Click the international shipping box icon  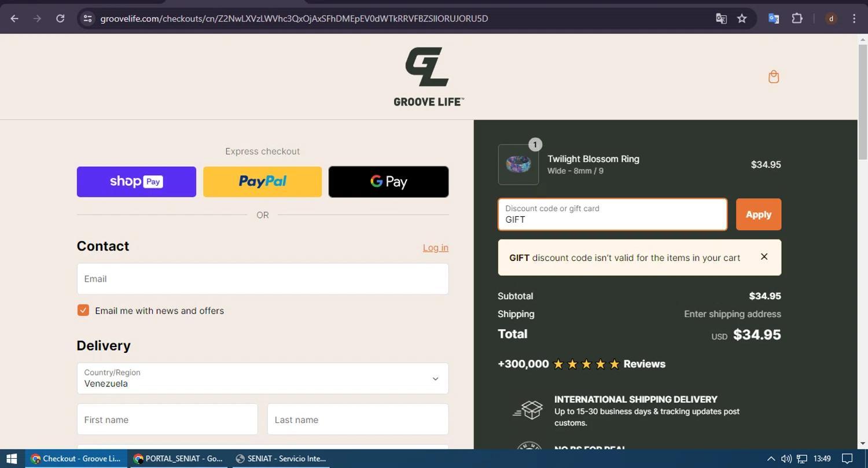click(x=528, y=410)
